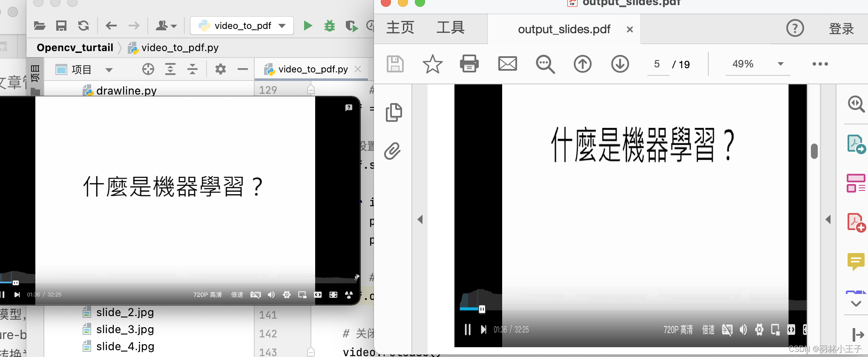Open floating video player settings gear
Screen dimensions: 868x357
point(287,295)
